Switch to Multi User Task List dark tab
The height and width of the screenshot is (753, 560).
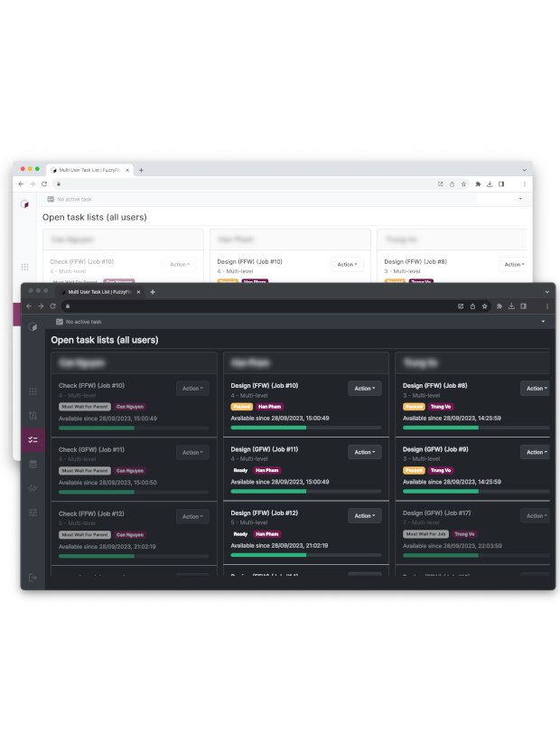[99, 292]
